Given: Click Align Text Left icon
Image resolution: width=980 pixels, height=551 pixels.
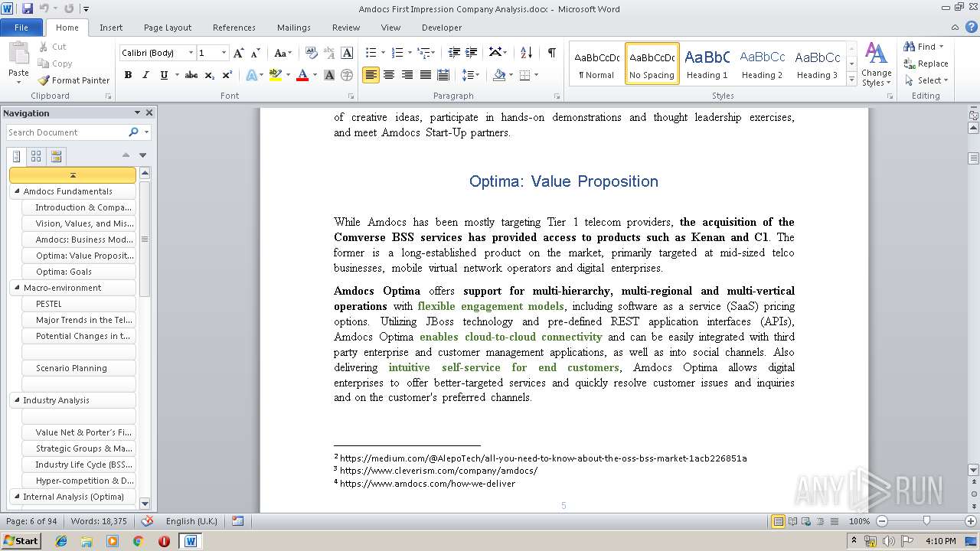Looking at the screenshot, I should (371, 75).
